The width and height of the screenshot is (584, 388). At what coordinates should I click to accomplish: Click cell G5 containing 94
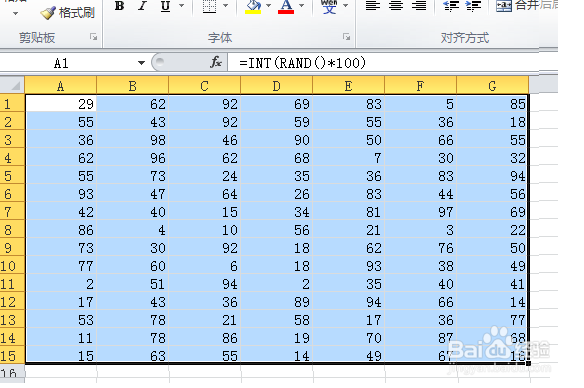click(x=492, y=176)
